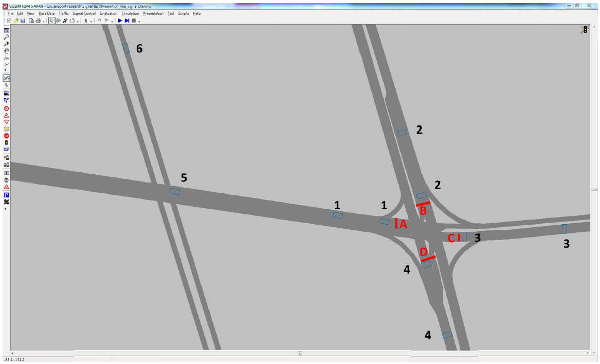This screenshot has height=364, width=600.
Task: Click the Undo button
Action: tap(100, 21)
